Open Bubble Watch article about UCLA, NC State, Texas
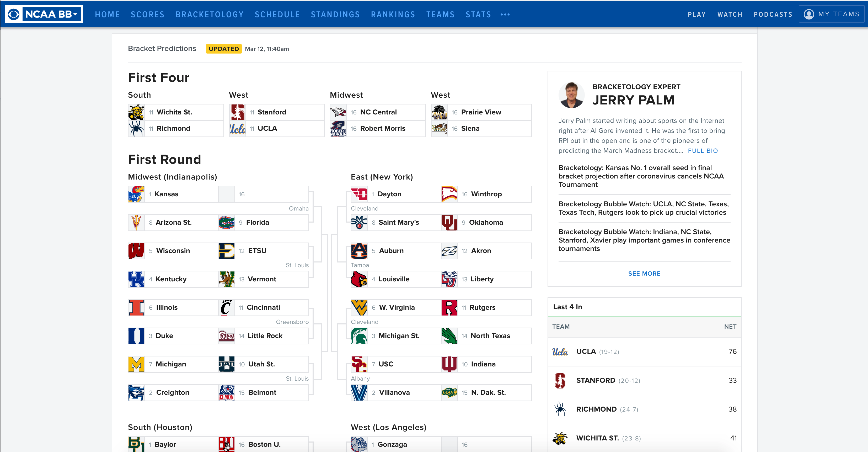The image size is (868, 452). [x=644, y=208]
